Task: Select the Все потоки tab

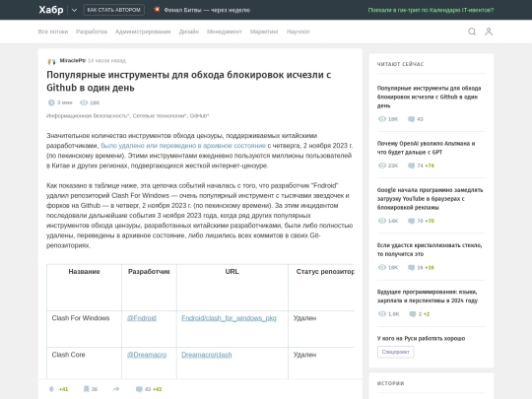Action: click(x=53, y=32)
